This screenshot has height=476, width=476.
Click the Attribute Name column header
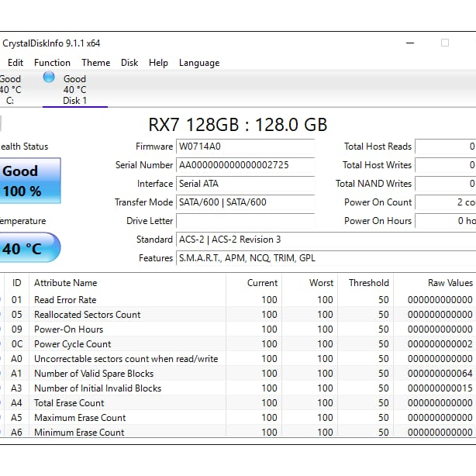point(127,283)
